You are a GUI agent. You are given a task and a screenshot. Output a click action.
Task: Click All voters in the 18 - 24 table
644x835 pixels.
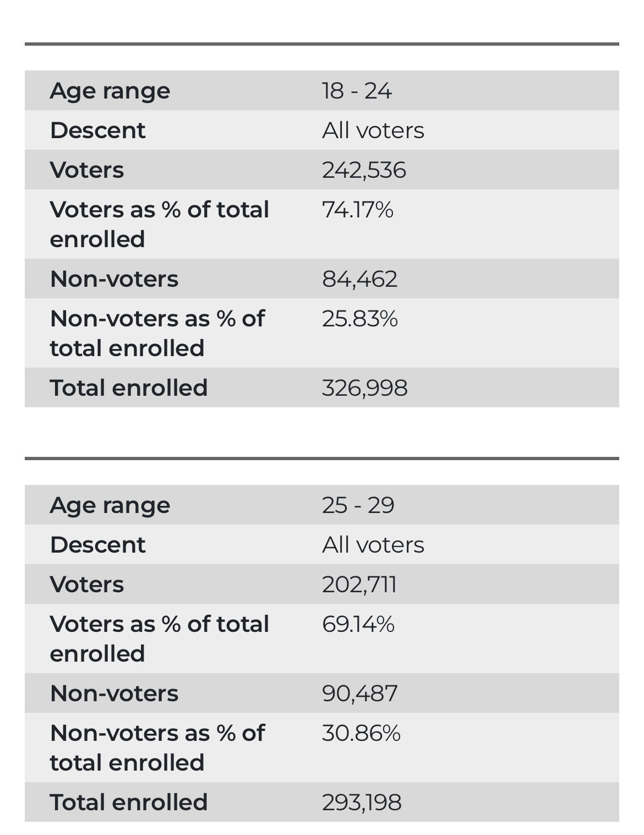click(x=373, y=130)
